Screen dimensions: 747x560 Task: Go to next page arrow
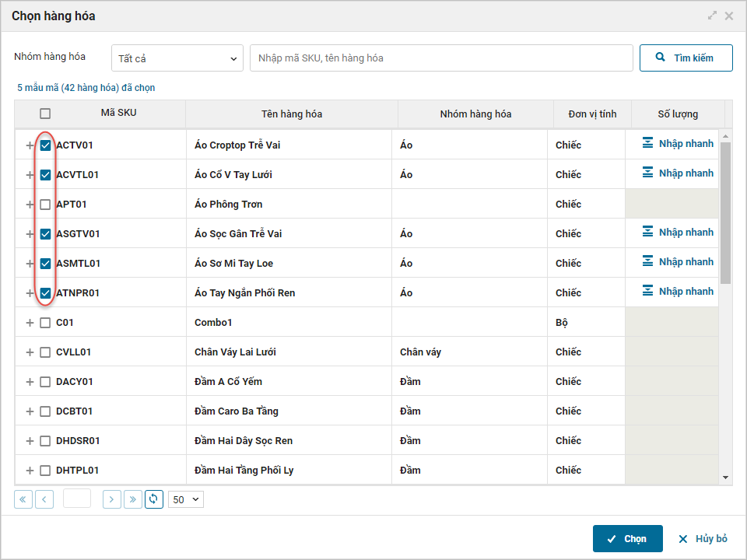[x=112, y=499]
